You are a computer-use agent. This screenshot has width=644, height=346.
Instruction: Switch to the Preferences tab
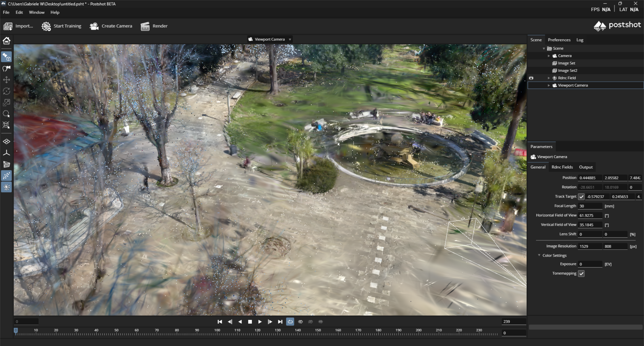pyautogui.click(x=559, y=40)
